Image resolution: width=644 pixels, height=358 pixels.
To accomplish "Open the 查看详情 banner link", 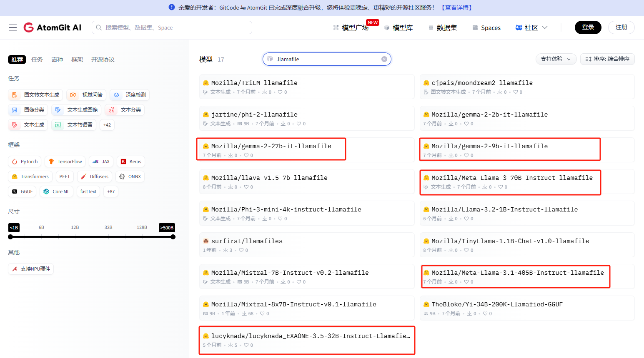I will click(x=457, y=7).
